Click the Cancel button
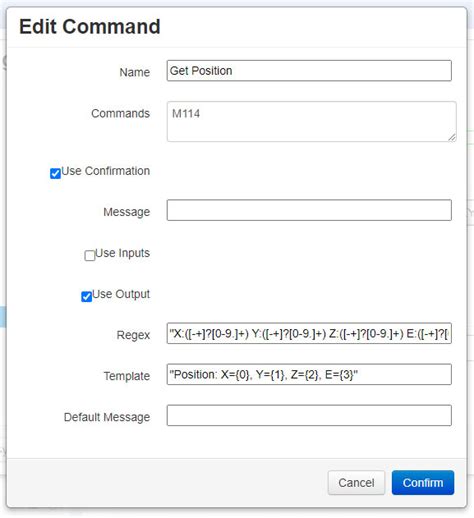Image resolution: width=474 pixels, height=518 pixels. coord(356,483)
